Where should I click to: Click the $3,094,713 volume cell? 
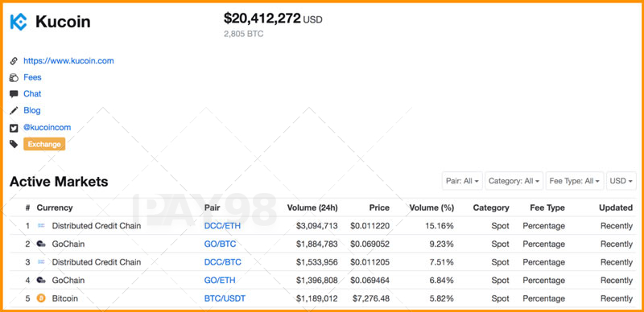coord(316,226)
